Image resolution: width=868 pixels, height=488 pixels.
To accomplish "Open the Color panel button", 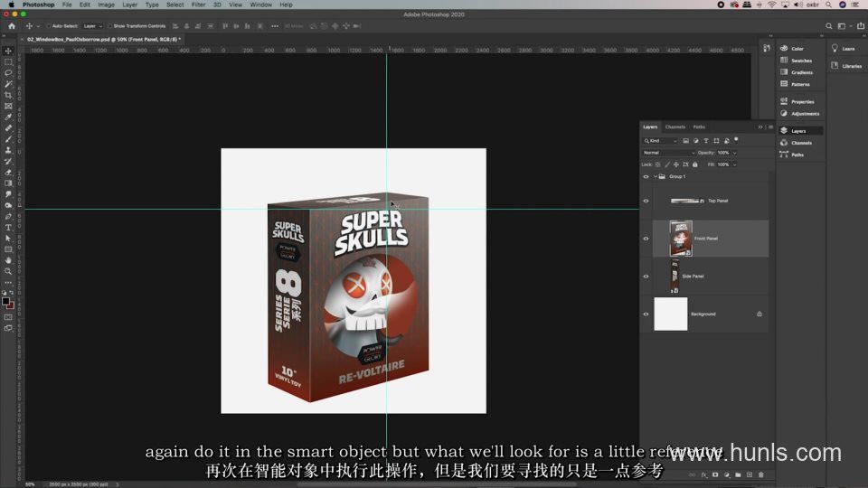I will tap(797, 49).
